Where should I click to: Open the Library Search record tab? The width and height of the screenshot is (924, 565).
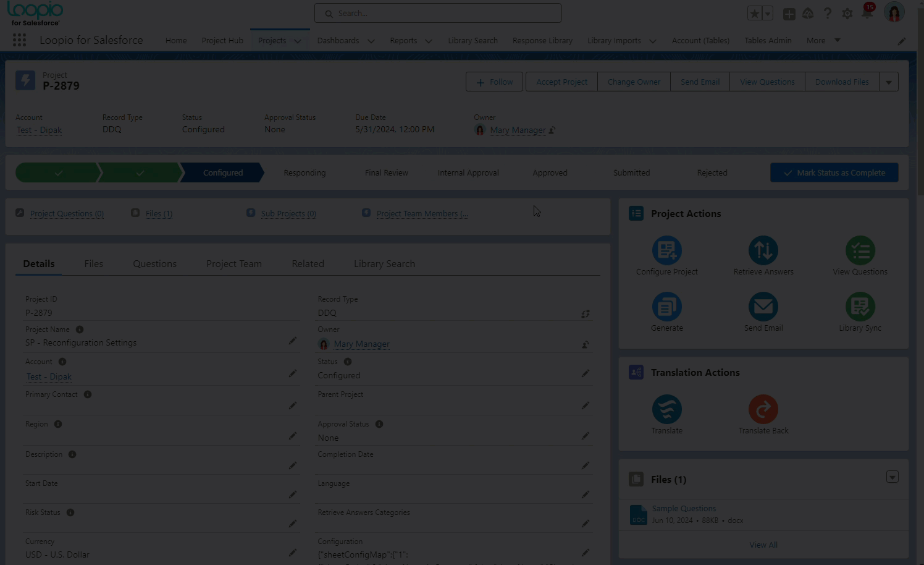click(x=384, y=263)
